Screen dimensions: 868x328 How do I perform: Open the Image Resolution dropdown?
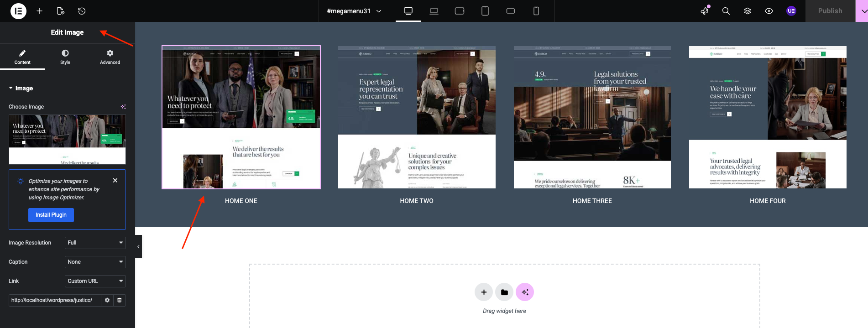coord(95,243)
